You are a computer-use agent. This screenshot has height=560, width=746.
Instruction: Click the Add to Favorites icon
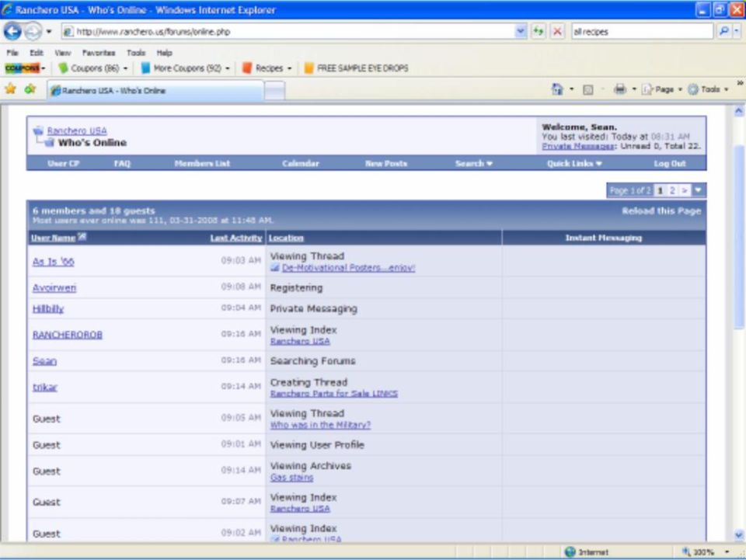30,89
